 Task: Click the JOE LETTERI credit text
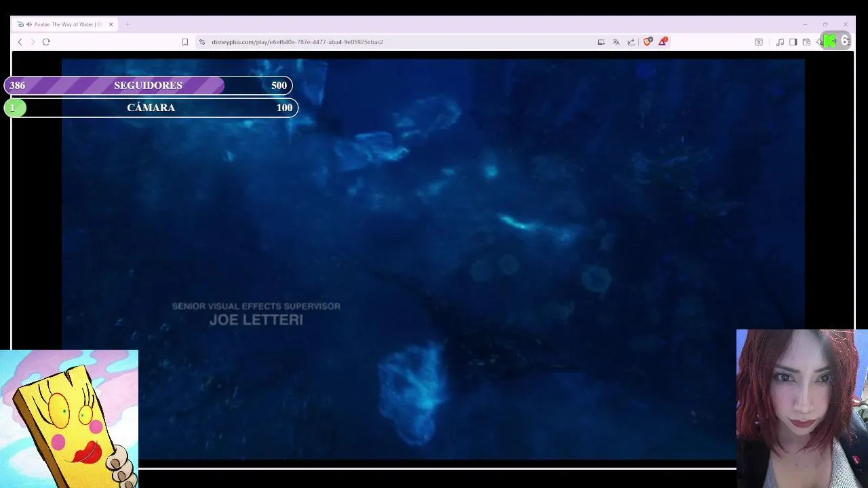[x=256, y=320]
